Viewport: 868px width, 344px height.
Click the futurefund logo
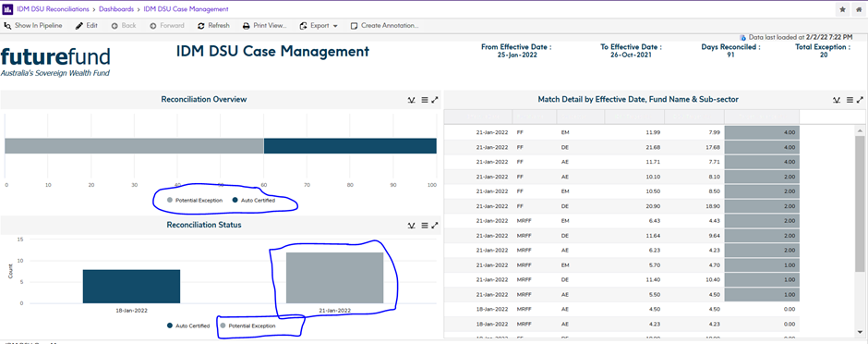[55, 62]
